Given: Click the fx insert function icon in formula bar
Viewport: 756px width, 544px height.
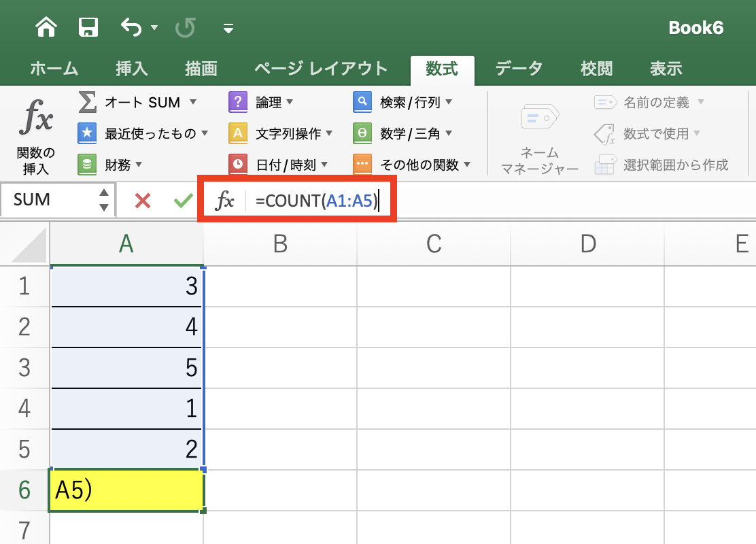Looking at the screenshot, I should [x=224, y=200].
